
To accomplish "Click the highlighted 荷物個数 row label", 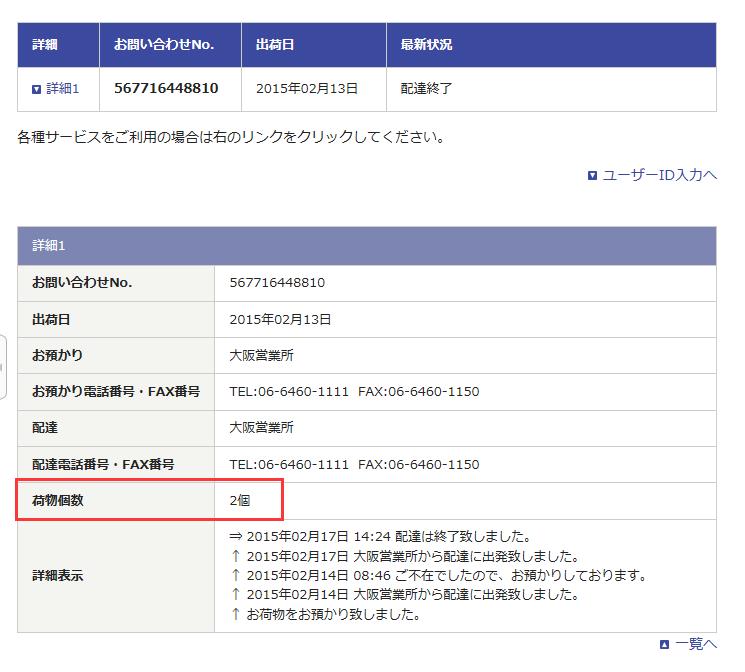I will [58, 500].
